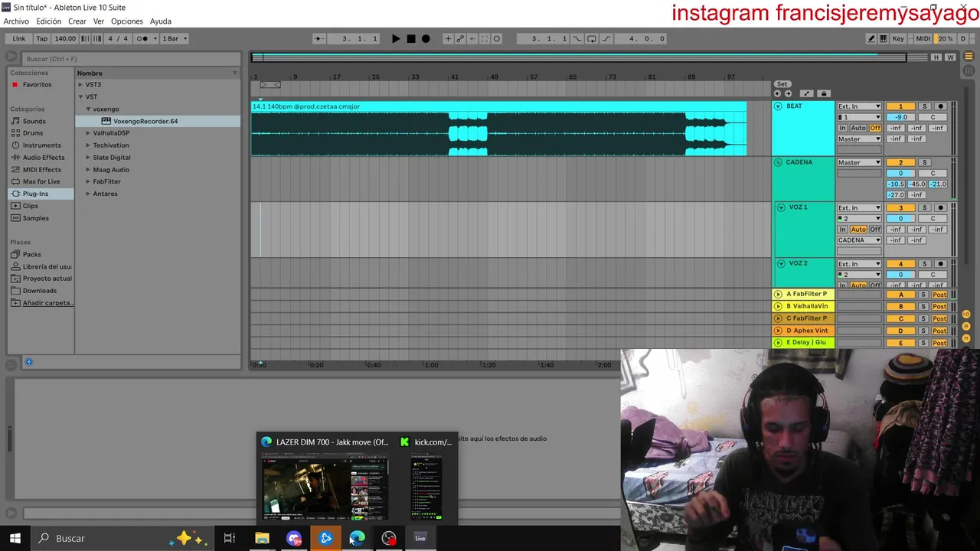
Task: Open the Ayuda menu
Action: (x=161, y=21)
